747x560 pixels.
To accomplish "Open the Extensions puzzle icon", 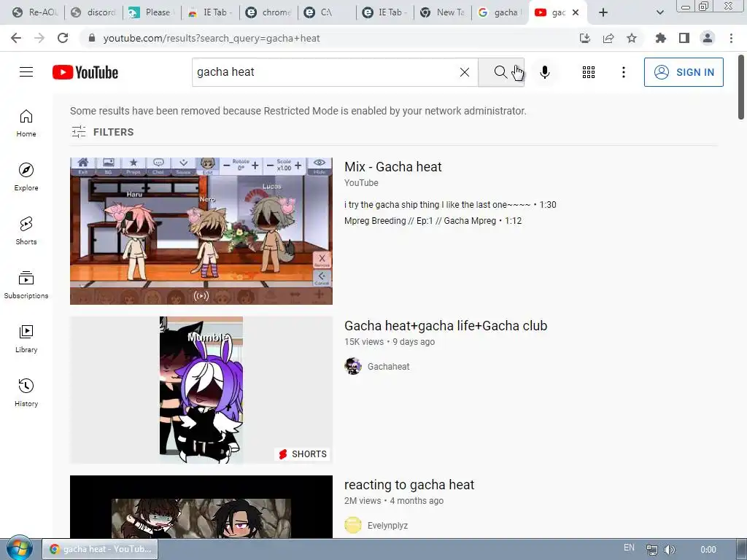I will pyautogui.click(x=660, y=38).
